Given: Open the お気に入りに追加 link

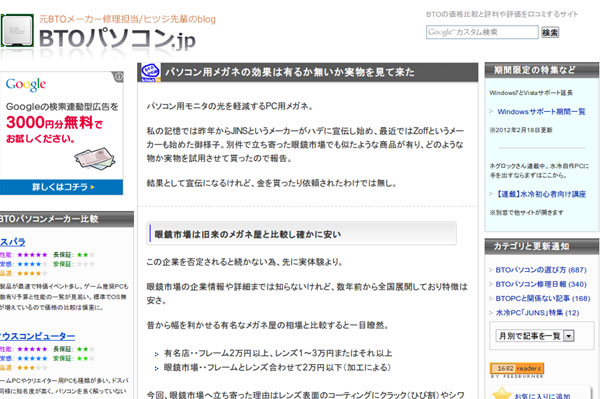Looking at the screenshot, I should (542, 396).
